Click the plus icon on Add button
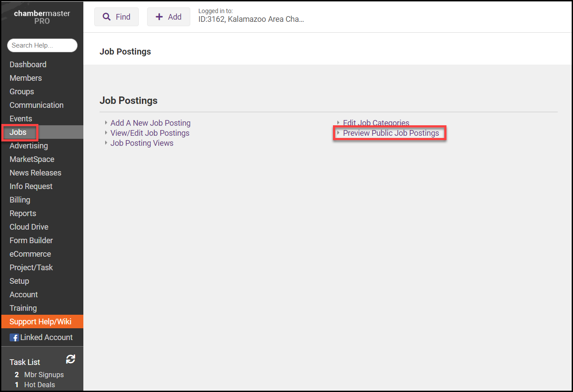573x392 pixels. coord(159,17)
